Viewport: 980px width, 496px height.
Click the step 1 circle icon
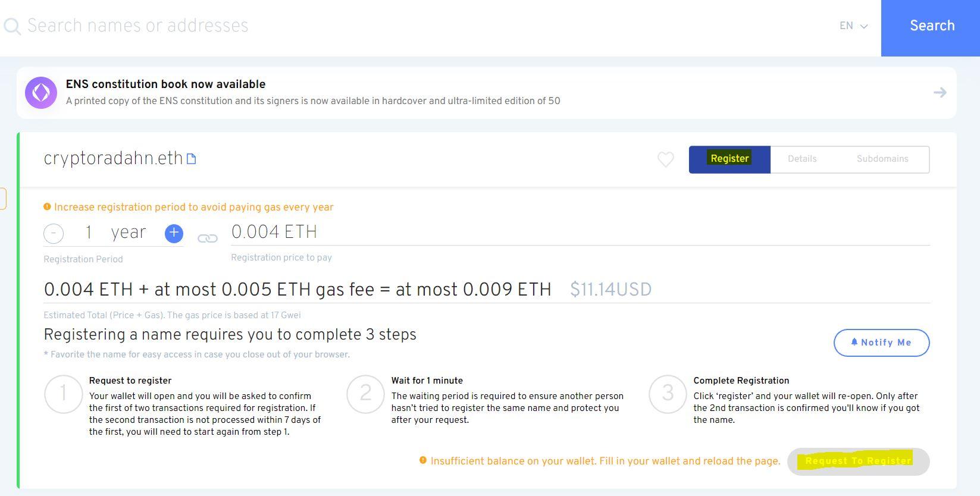click(x=63, y=394)
